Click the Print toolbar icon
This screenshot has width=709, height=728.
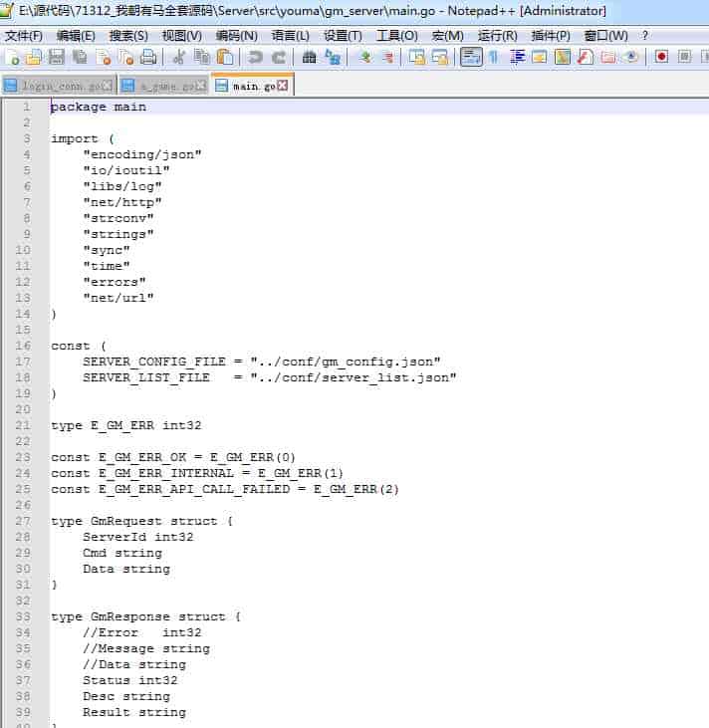[x=148, y=57]
